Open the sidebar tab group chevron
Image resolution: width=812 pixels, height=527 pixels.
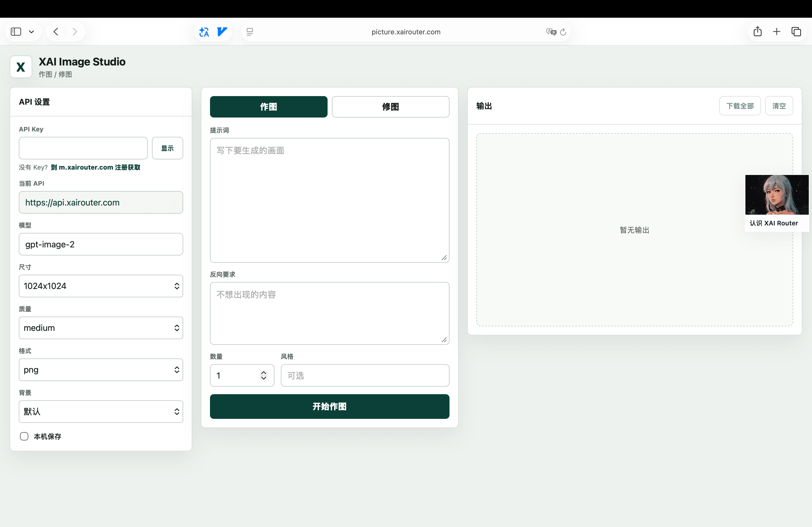click(31, 32)
